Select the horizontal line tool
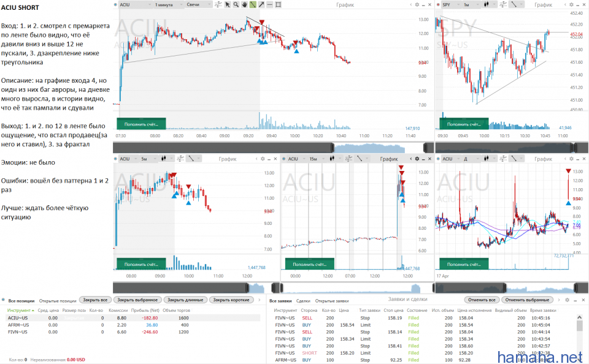The image size is (589, 364). [270, 4]
